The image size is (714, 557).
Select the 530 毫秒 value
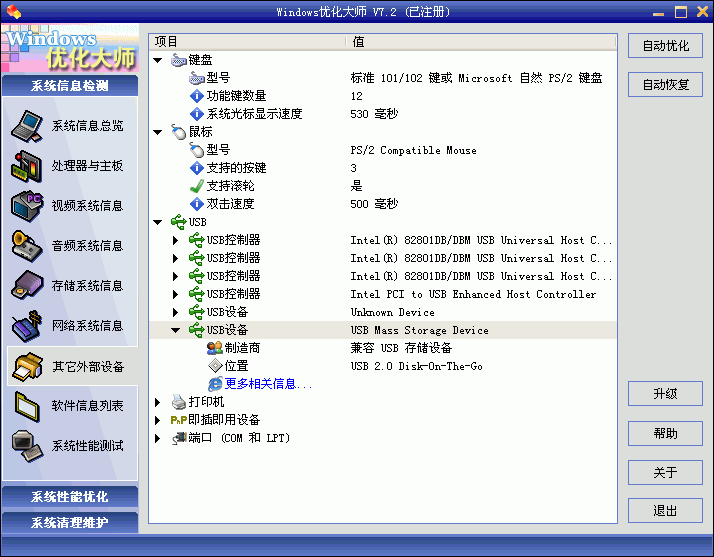click(x=374, y=114)
